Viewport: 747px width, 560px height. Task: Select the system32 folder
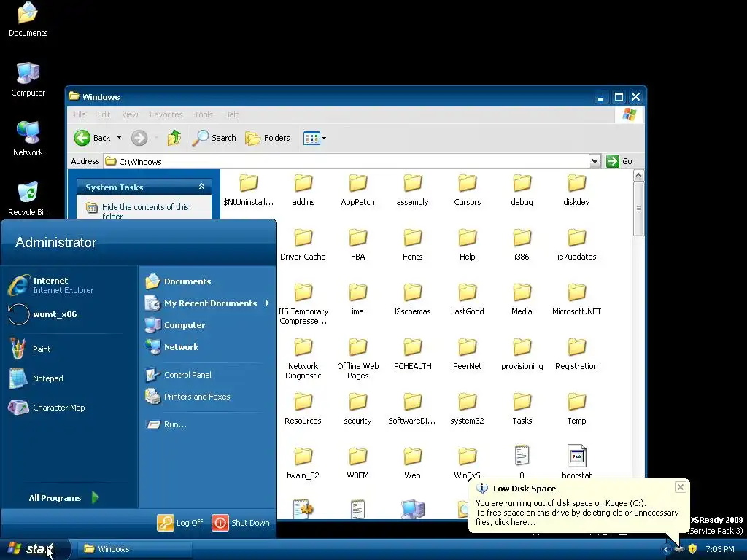click(468, 408)
